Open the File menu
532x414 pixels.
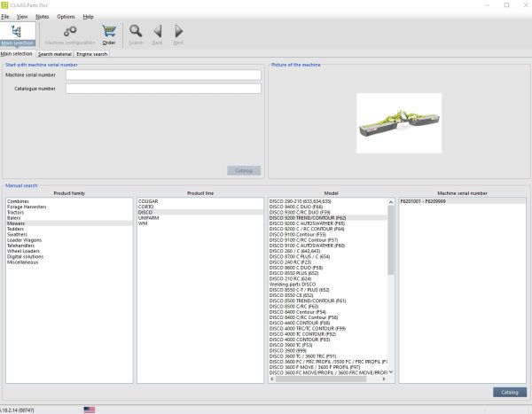(x=5, y=16)
